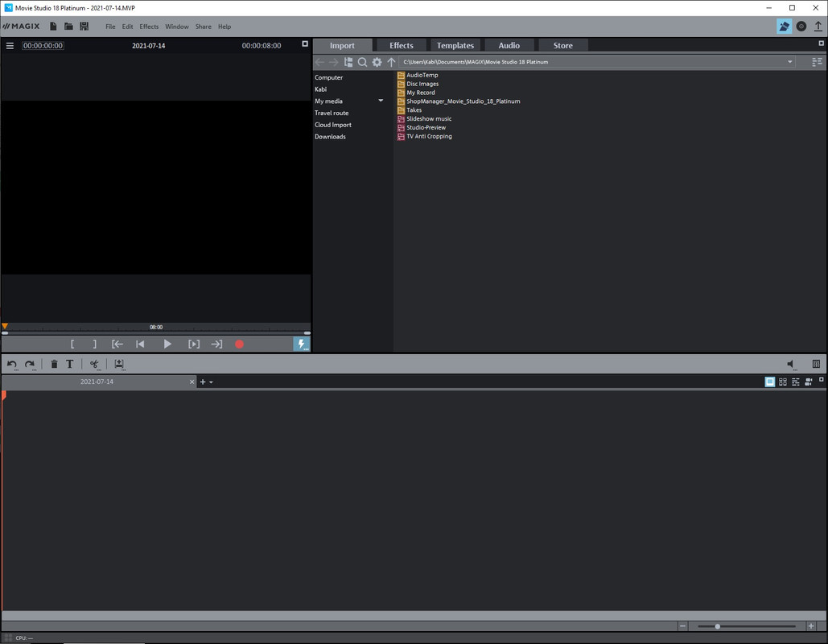Close the 2021-07-14 movie tab
The image size is (828, 644).
[192, 382]
